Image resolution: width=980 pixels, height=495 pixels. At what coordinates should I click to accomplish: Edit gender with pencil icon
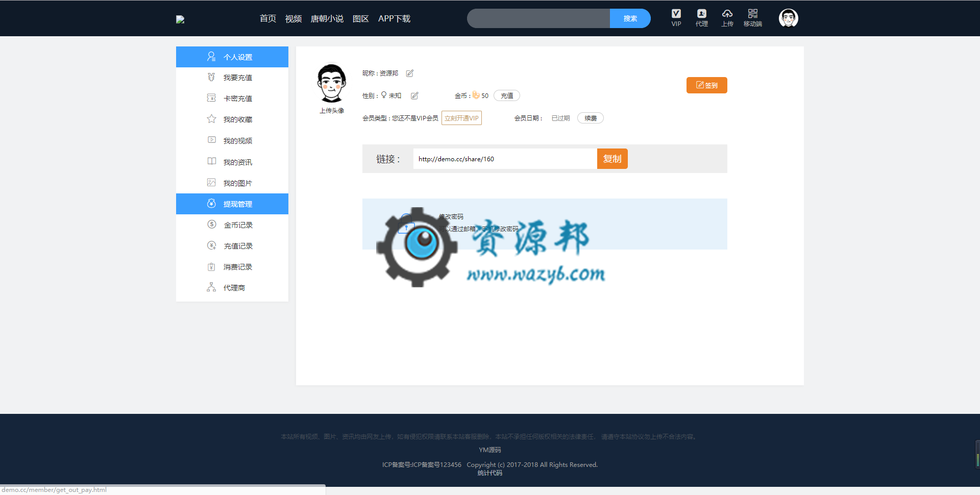pyautogui.click(x=414, y=95)
